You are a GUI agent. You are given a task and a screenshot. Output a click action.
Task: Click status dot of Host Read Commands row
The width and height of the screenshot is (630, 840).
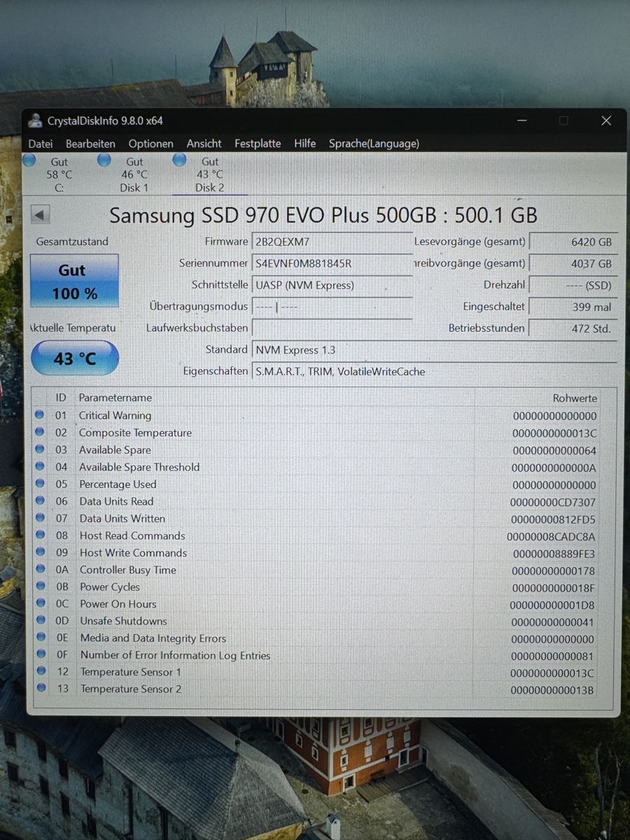(40, 535)
